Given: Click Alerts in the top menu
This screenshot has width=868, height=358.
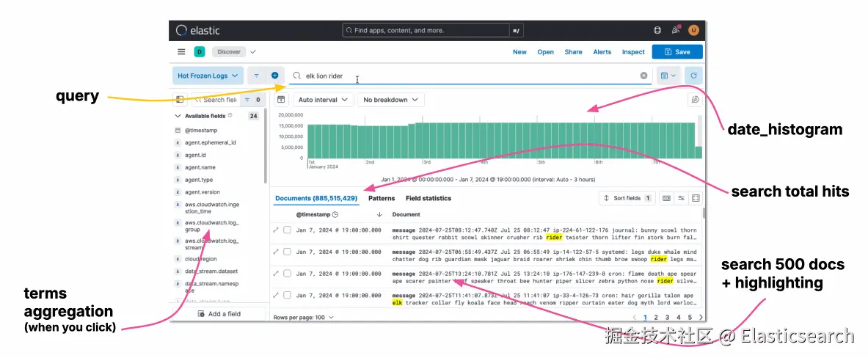Looking at the screenshot, I should pyautogui.click(x=602, y=52).
